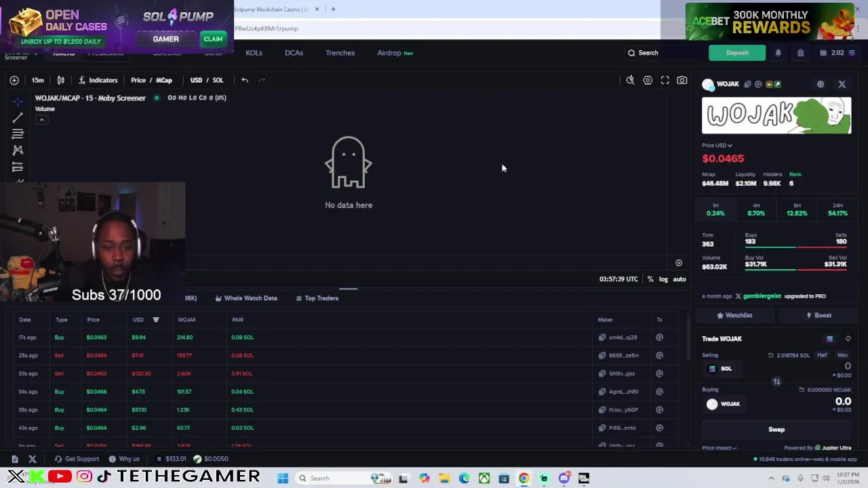868x488 pixels.
Task: Open the Price USD dropdown
Action: [x=717, y=145]
